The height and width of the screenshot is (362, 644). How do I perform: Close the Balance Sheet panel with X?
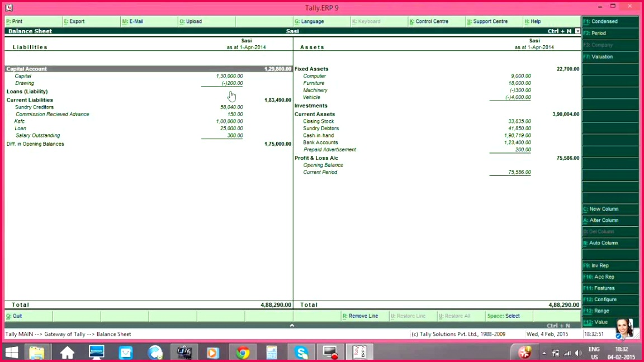click(x=577, y=31)
